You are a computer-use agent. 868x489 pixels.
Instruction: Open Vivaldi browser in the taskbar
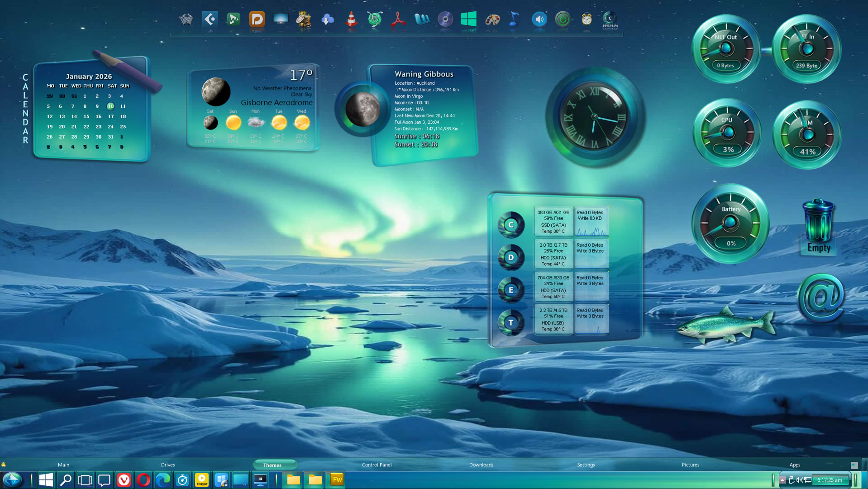(x=124, y=480)
